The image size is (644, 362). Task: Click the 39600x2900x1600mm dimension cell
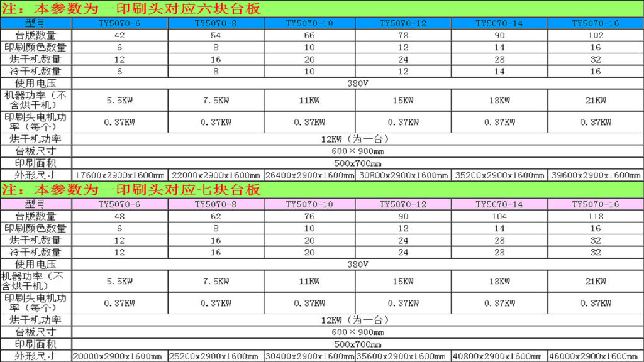[x=596, y=175]
